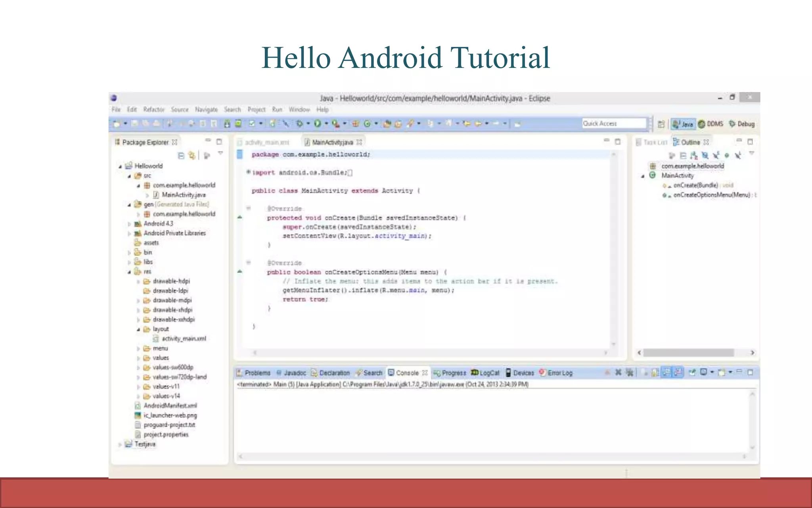Toggle Hide Static Members in Outline
Image resolution: width=812 pixels, height=508 pixels.
pos(716,156)
